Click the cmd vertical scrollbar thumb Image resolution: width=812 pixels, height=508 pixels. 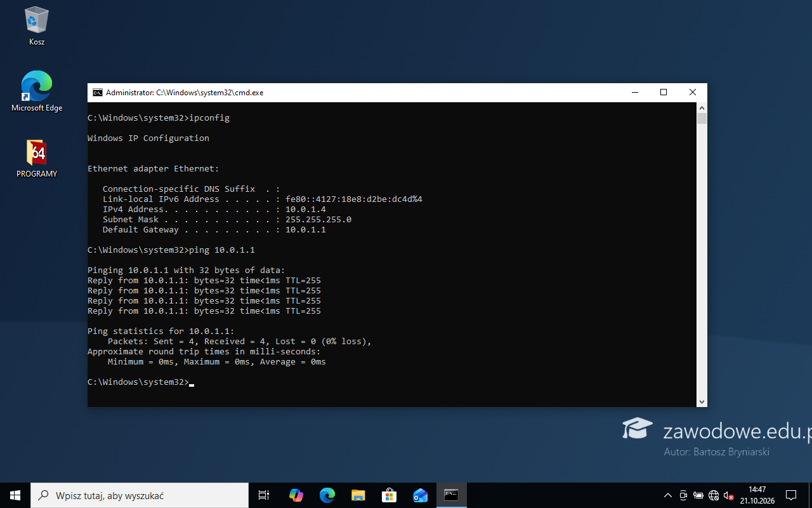(x=702, y=119)
